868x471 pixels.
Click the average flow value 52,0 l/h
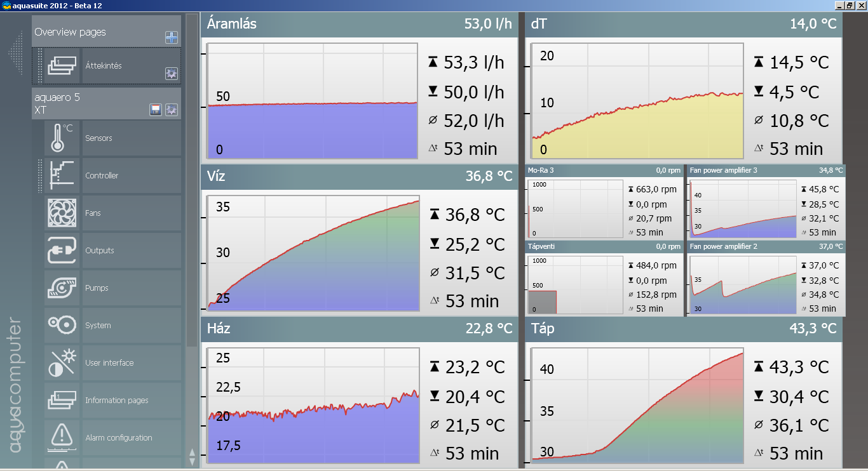point(474,121)
